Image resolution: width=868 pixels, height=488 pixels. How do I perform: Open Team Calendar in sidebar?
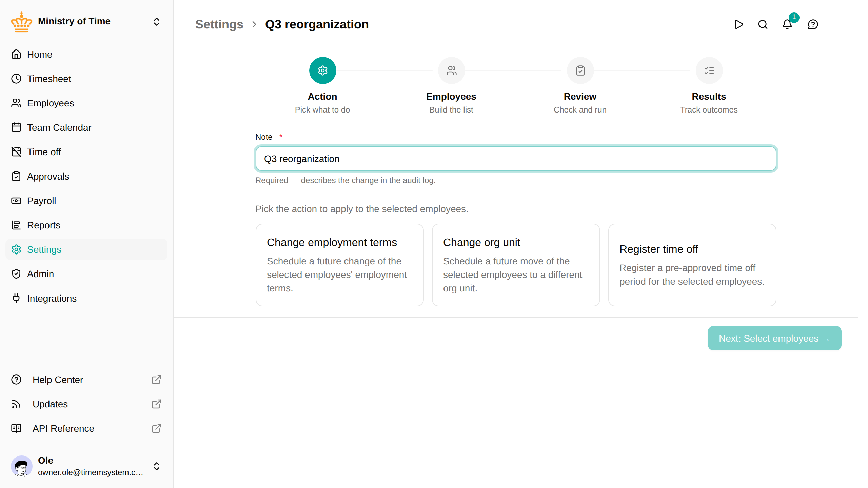pos(86,127)
